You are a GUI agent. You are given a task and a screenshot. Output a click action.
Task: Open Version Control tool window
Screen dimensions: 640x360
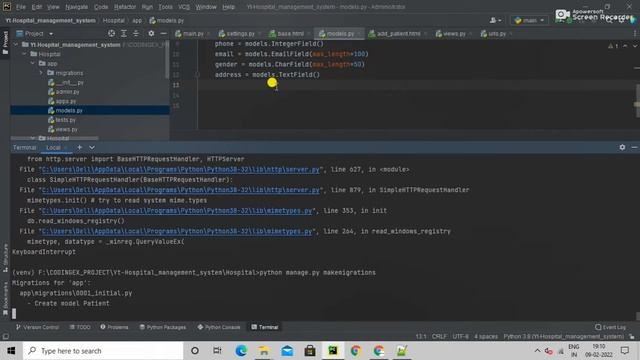pyautogui.click(x=37, y=327)
